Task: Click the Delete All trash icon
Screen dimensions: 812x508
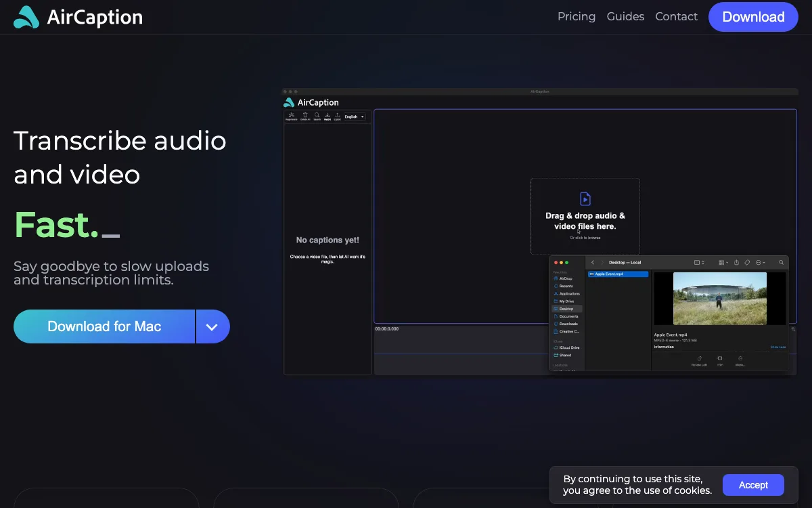Action: [305, 117]
